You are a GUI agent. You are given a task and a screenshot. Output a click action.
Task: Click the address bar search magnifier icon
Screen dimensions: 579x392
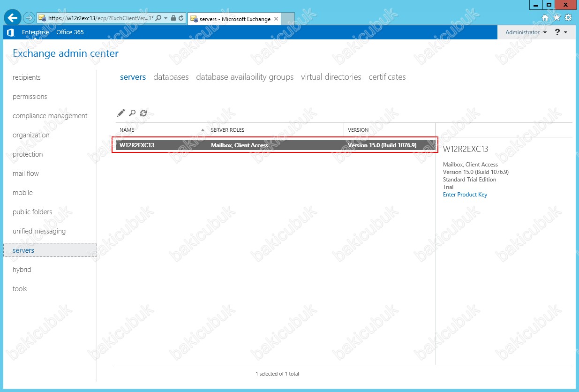point(158,18)
